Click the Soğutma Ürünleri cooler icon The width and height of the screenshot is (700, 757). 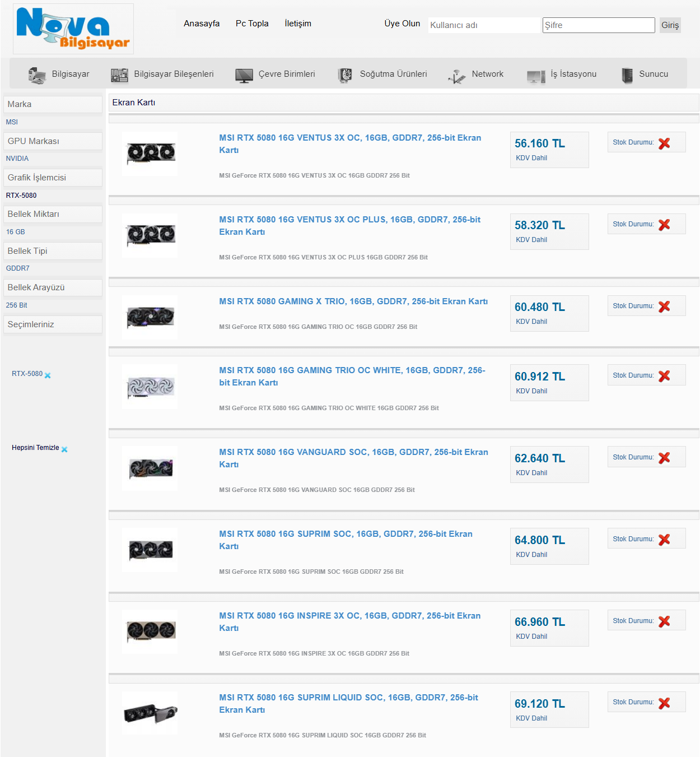(345, 75)
